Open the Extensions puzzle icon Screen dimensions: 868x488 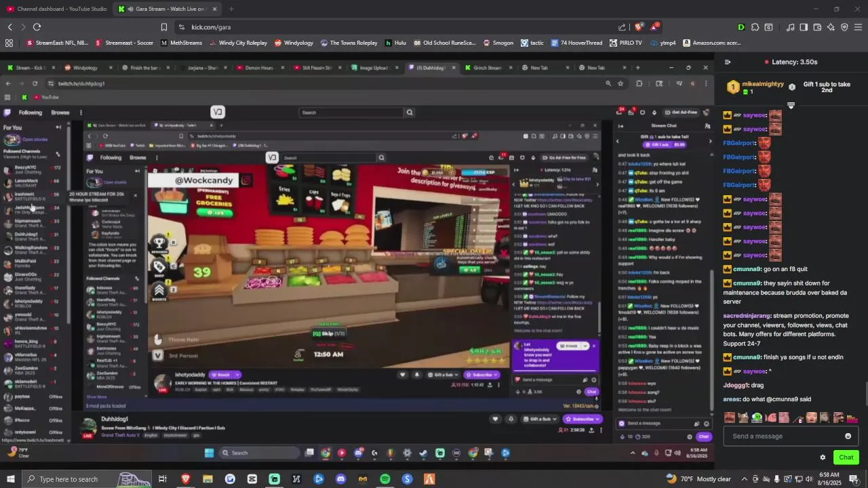coord(755,27)
